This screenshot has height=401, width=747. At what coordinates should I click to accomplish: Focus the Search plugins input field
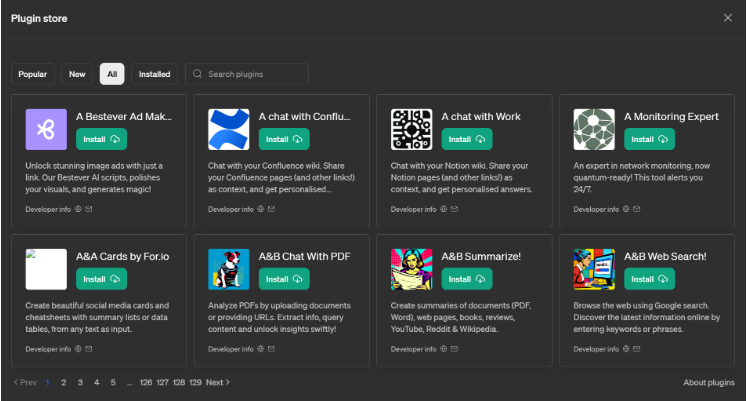(x=255, y=74)
